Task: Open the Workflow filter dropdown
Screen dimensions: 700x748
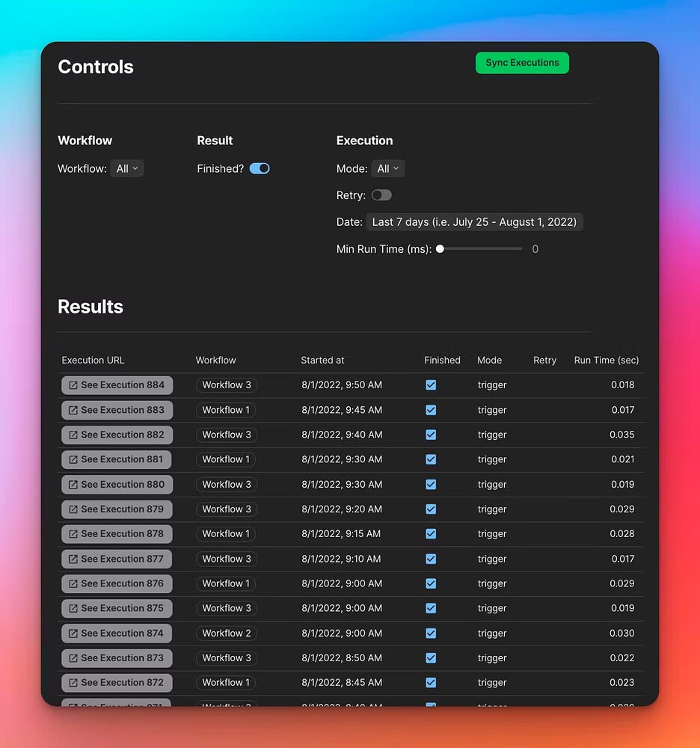Action: (x=127, y=168)
